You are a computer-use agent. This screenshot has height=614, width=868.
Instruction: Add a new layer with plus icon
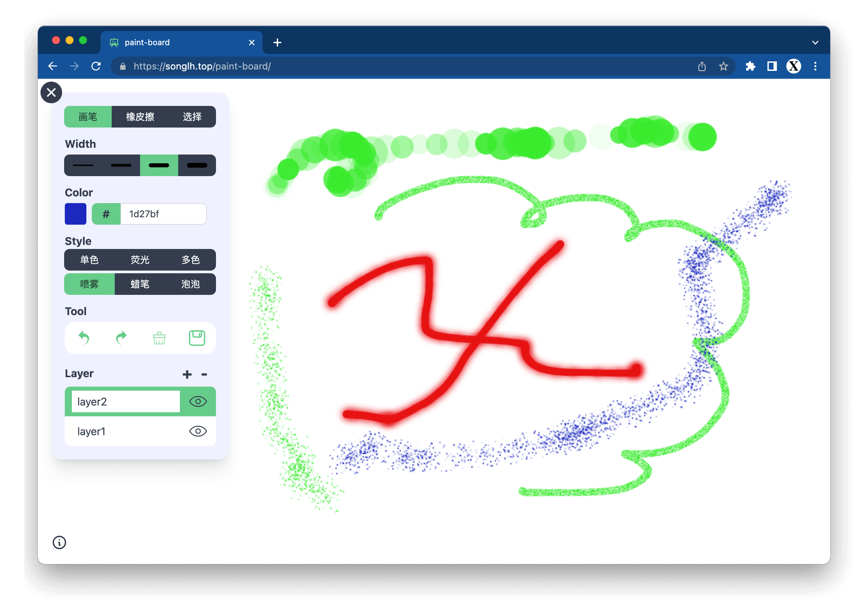point(187,374)
